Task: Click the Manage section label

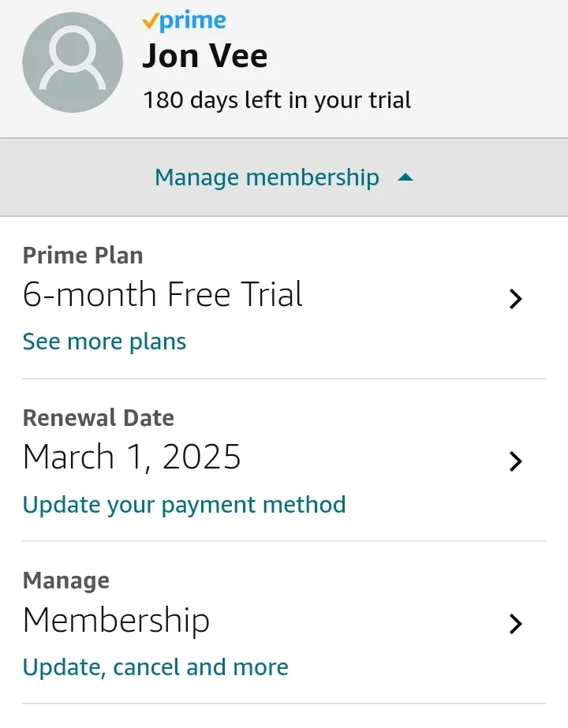Action: pyautogui.click(x=66, y=581)
